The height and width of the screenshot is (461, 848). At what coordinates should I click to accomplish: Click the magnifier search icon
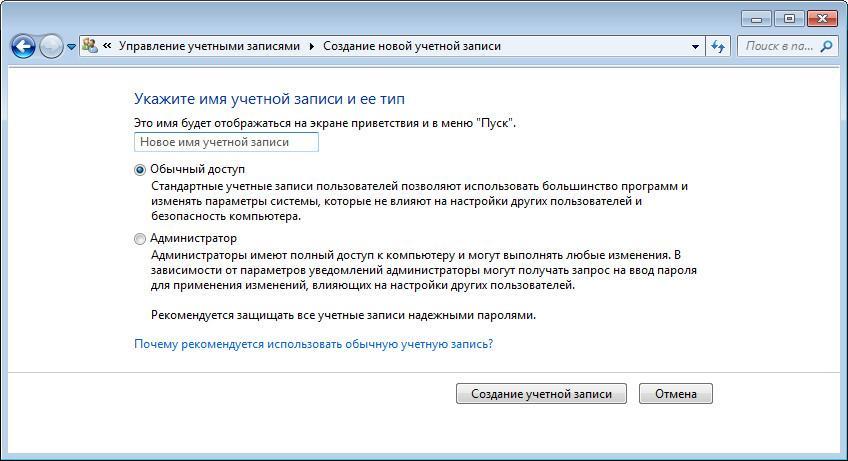pos(827,46)
